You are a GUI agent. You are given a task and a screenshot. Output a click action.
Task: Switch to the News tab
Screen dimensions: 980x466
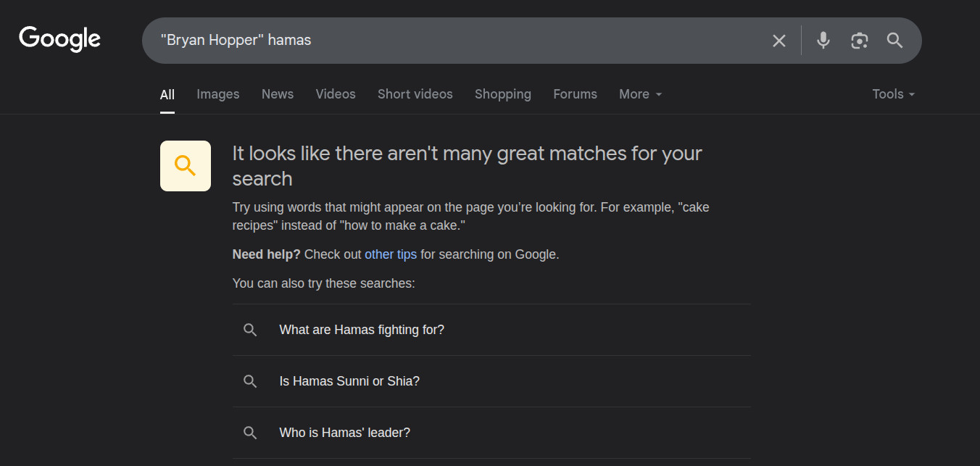coord(278,94)
